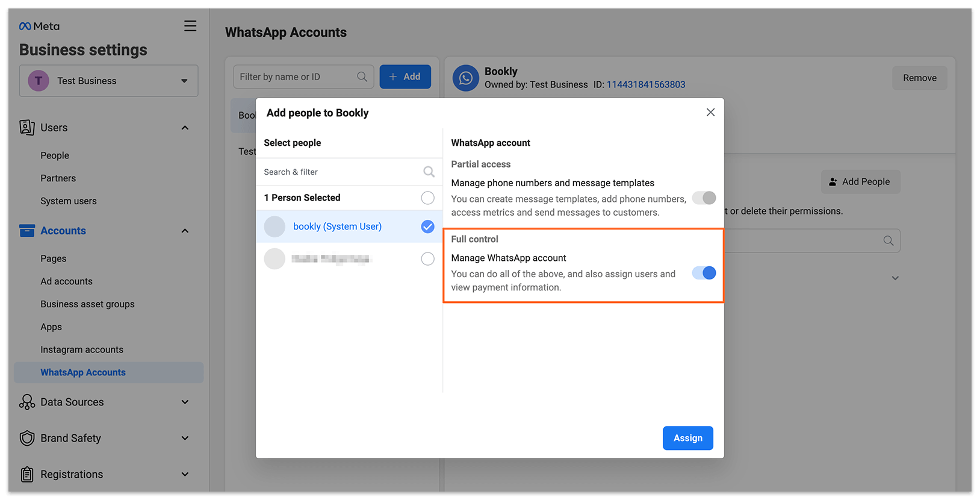Click the Assign button
The image size is (980, 500).
pyautogui.click(x=688, y=438)
